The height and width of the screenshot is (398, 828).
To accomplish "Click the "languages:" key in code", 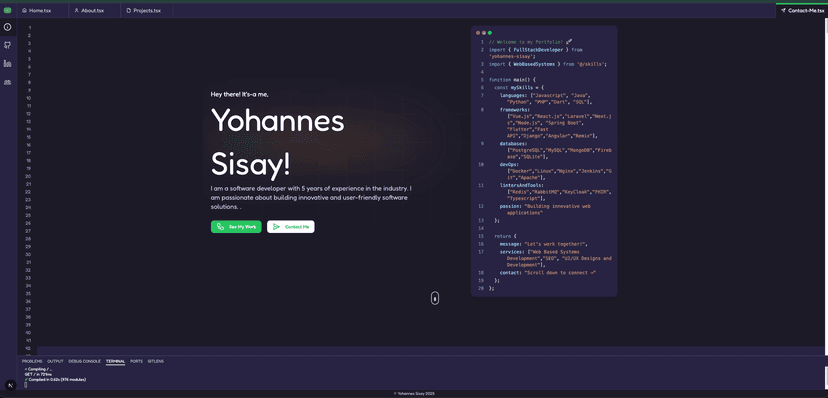I will [513, 95].
